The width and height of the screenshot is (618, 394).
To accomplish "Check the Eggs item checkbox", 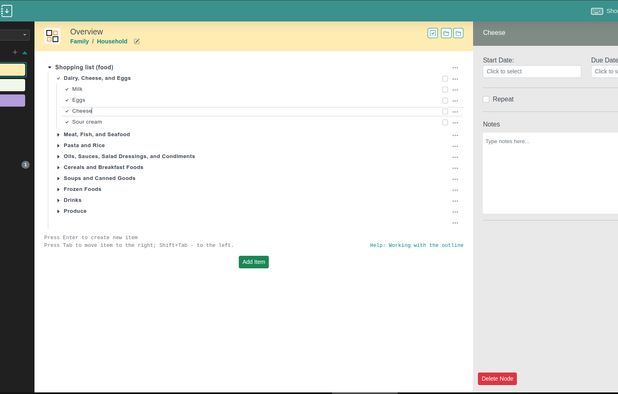I will tap(445, 100).
